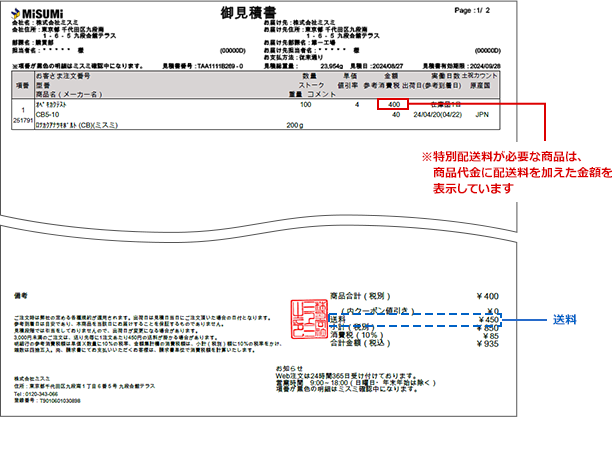Select origin country 'JPN'
The image size is (612, 467).
(x=482, y=114)
